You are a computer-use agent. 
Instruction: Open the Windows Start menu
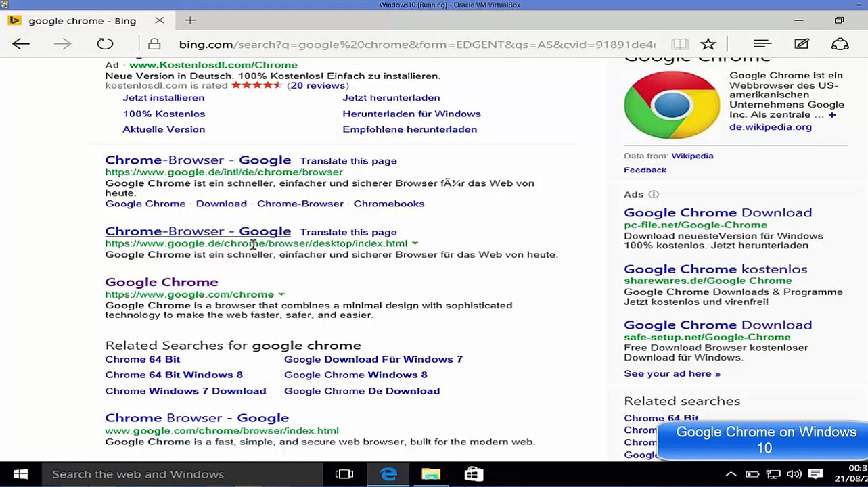21,474
